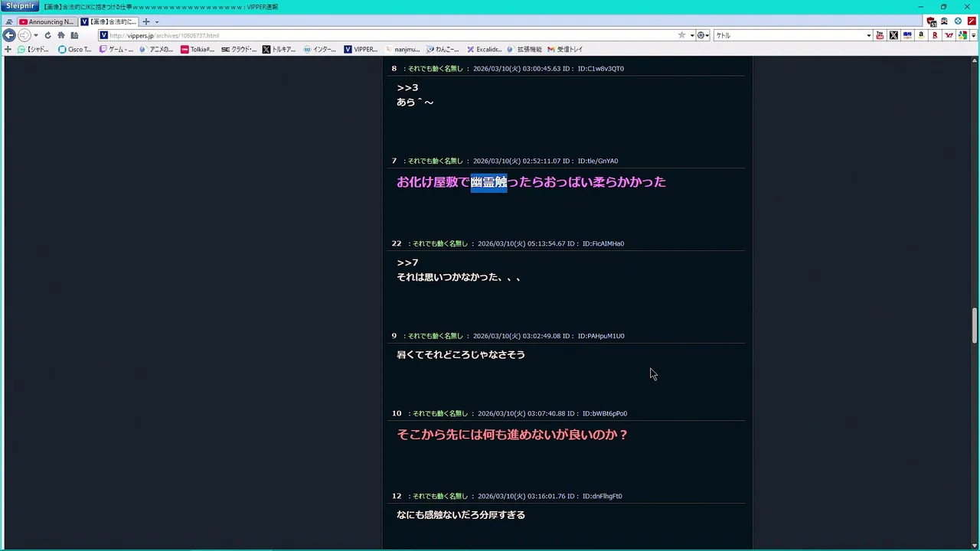
Task: Open the Cisco T... bookmark
Action: pyautogui.click(x=75, y=49)
